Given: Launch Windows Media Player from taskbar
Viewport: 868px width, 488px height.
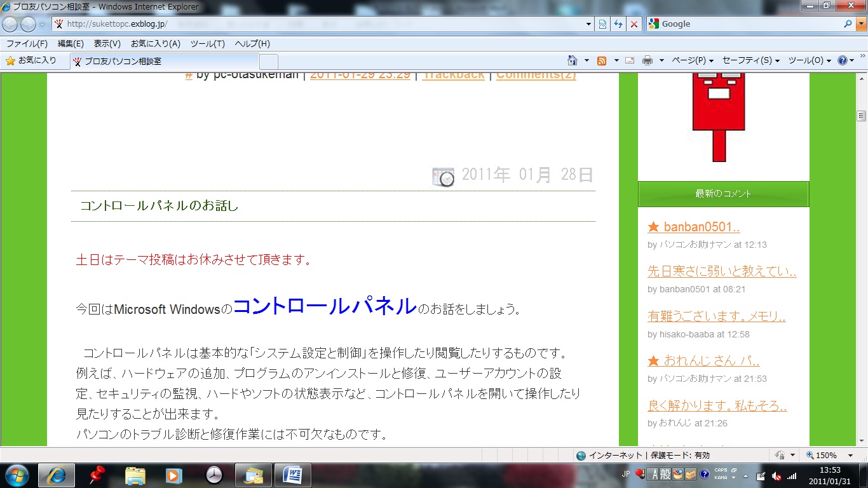Looking at the screenshot, I should click(x=173, y=475).
